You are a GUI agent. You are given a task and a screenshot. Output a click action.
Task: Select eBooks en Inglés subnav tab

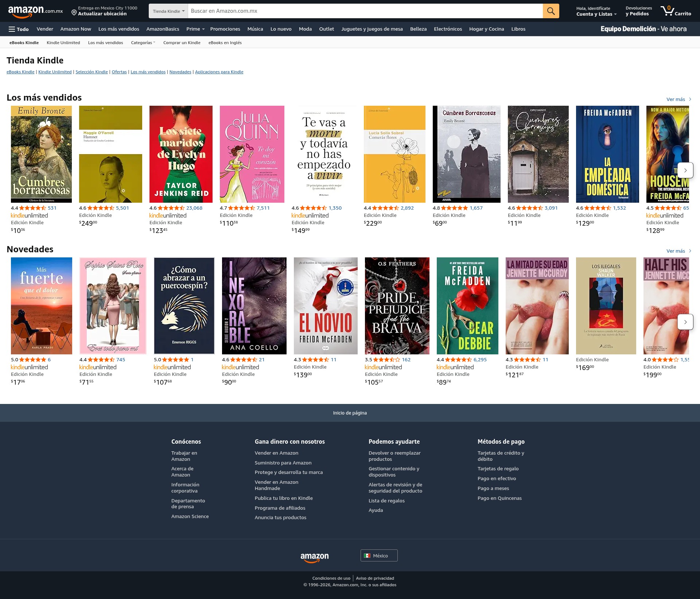point(225,43)
